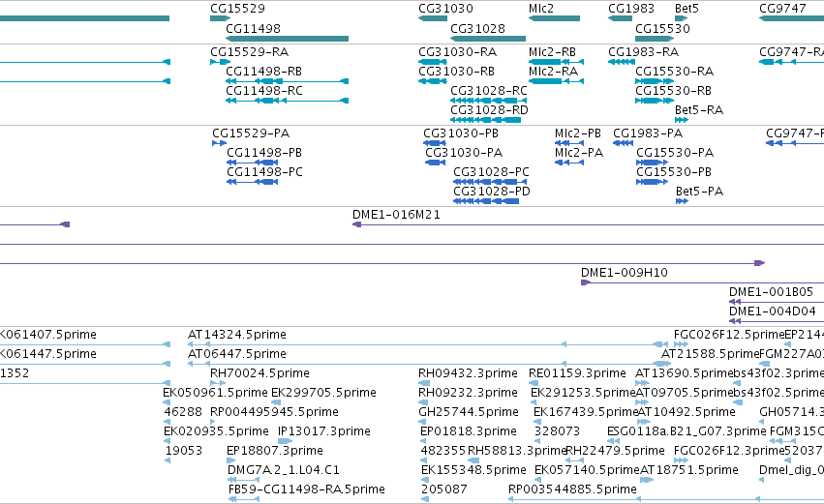The width and height of the screenshot is (824, 504).
Task: Select the Bet5 gene label
Action: [687, 9]
